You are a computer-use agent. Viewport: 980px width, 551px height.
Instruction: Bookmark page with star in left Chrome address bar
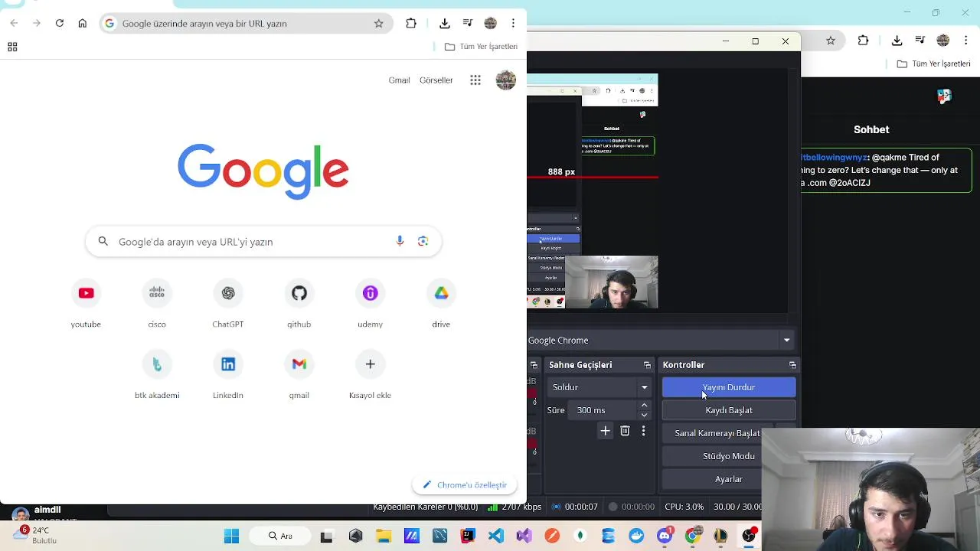tap(378, 24)
